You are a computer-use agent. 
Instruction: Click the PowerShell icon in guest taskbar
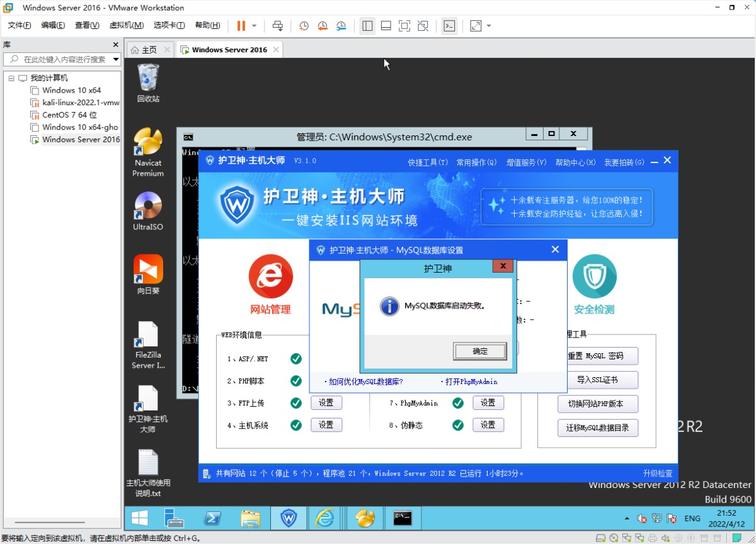point(212,518)
